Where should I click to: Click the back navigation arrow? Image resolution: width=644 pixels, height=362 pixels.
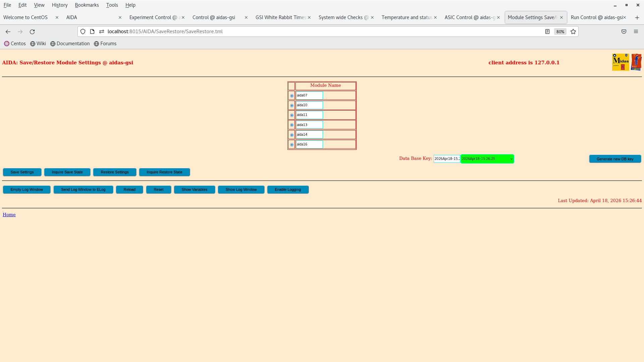[8, 32]
